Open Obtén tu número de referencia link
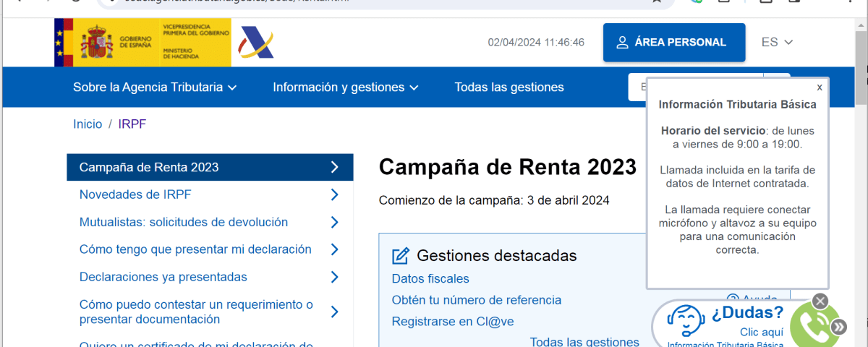The height and width of the screenshot is (347, 868). tap(477, 300)
